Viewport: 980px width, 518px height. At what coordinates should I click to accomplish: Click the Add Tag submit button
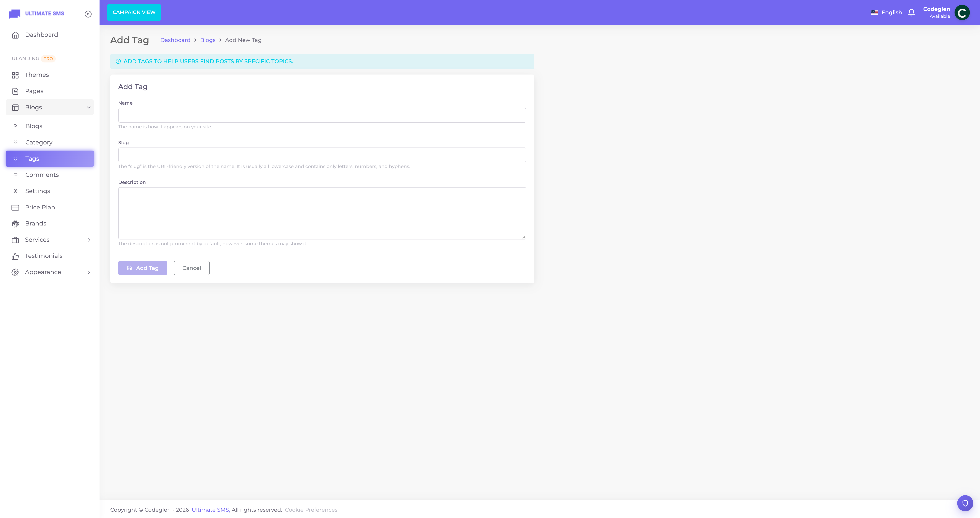coord(143,268)
